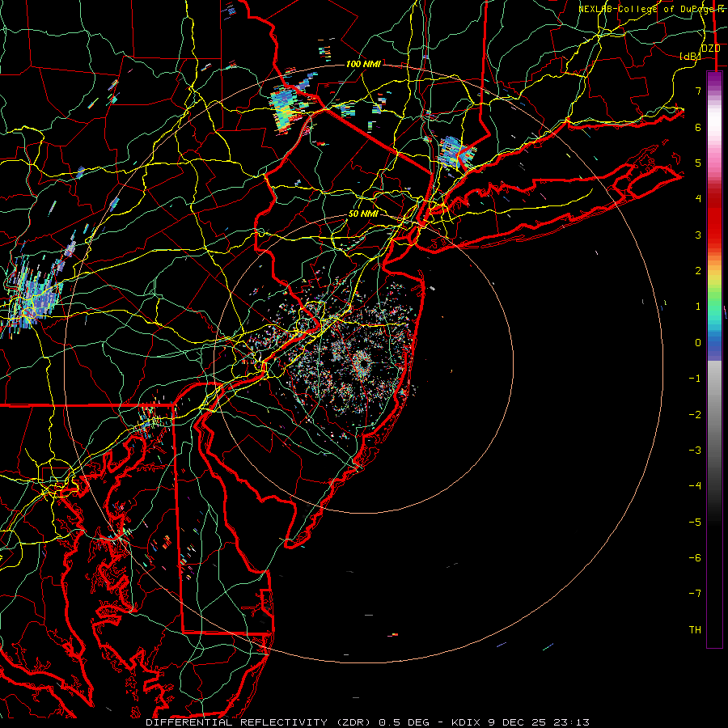Click the positive "2" scale label

698,271
